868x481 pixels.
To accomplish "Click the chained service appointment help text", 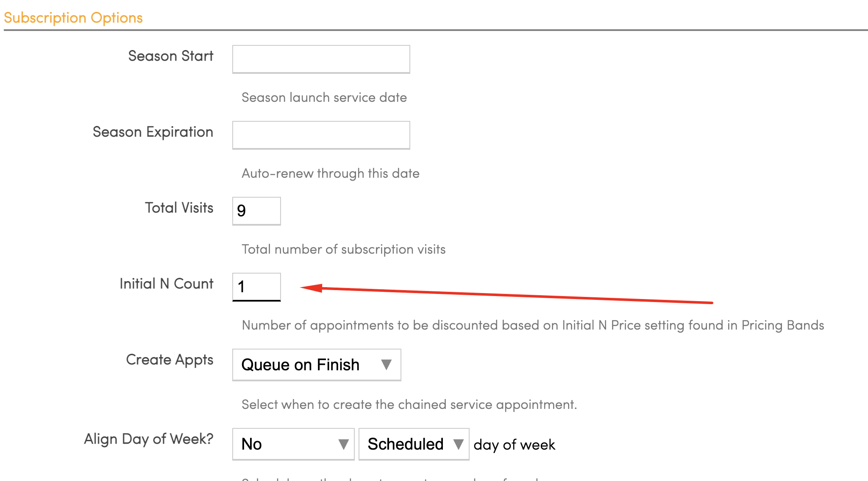I will 409,405.
